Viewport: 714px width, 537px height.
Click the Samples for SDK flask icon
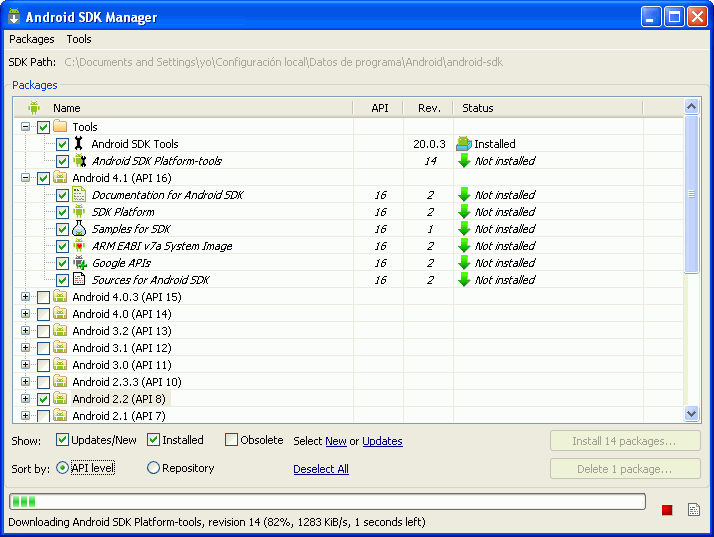[79, 228]
